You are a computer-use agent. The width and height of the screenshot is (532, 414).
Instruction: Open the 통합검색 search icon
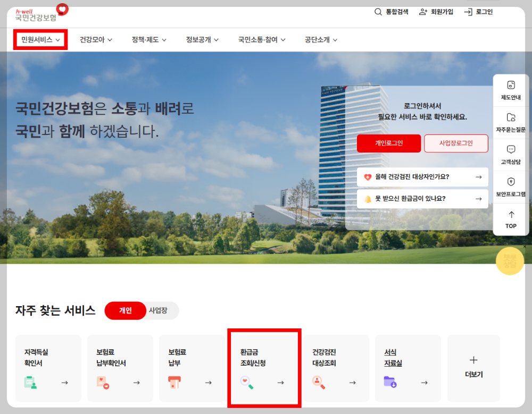tap(378, 12)
